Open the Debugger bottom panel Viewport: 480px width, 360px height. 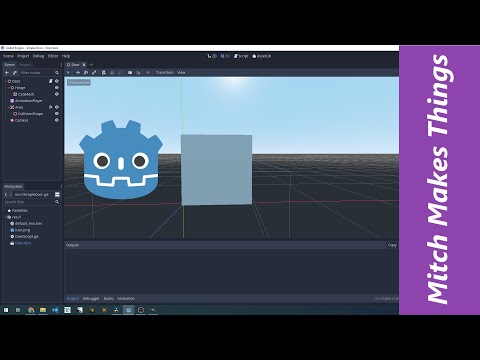pyautogui.click(x=91, y=298)
